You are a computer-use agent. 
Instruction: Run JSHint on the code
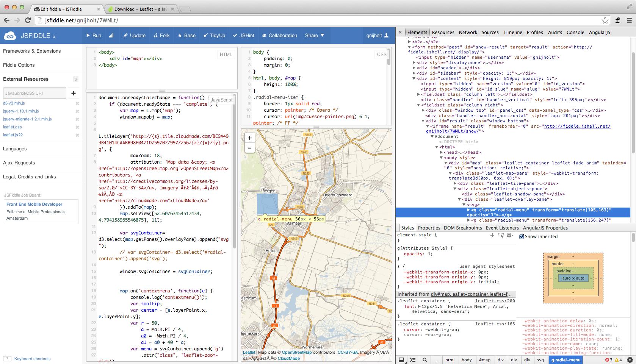click(x=243, y=35)
